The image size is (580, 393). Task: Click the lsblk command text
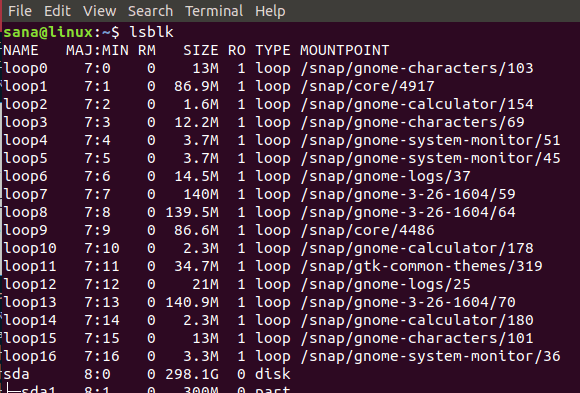[x=151, y=32]
